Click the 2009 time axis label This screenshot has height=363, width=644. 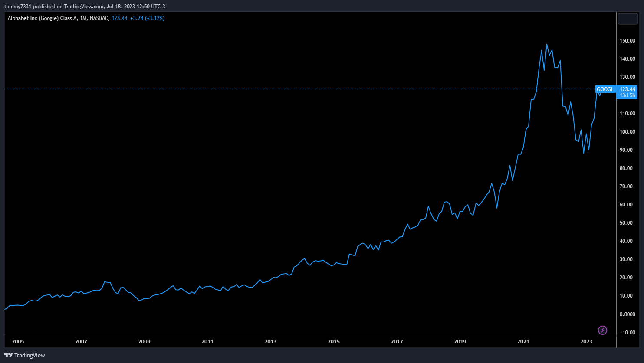coord(144,342)
